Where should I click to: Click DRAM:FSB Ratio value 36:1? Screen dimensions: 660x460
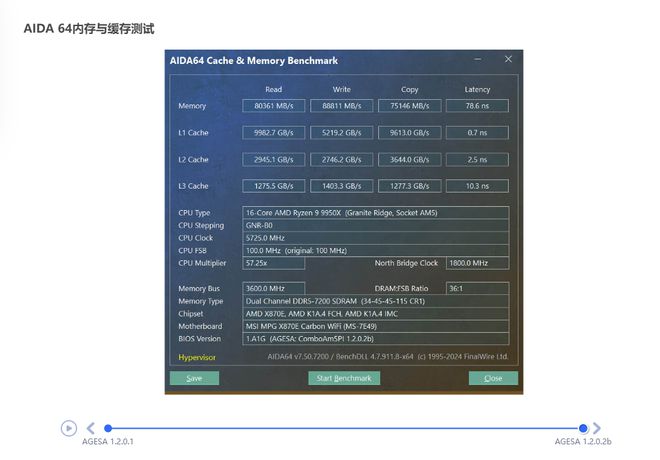pyautogui.click(x=477, y=288)
